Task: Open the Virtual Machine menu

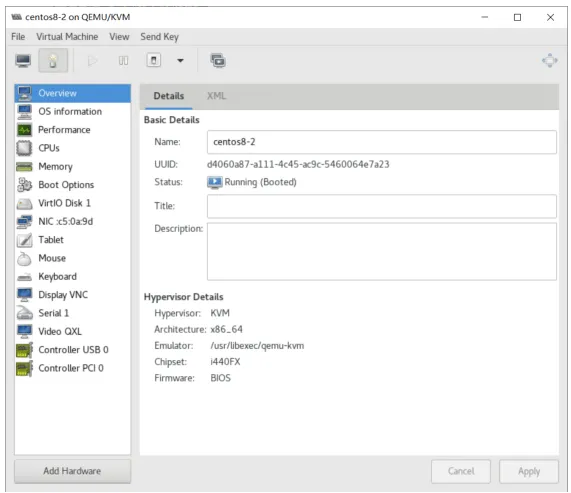Action: (x=67, y=37)
